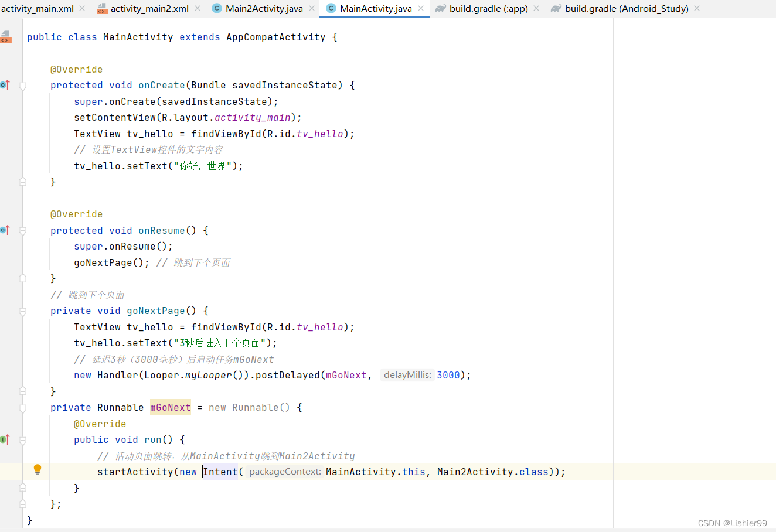Screen dimensions: 776x532
Task: Collapse the onCreate method fold marker
Action: (23, 86)
